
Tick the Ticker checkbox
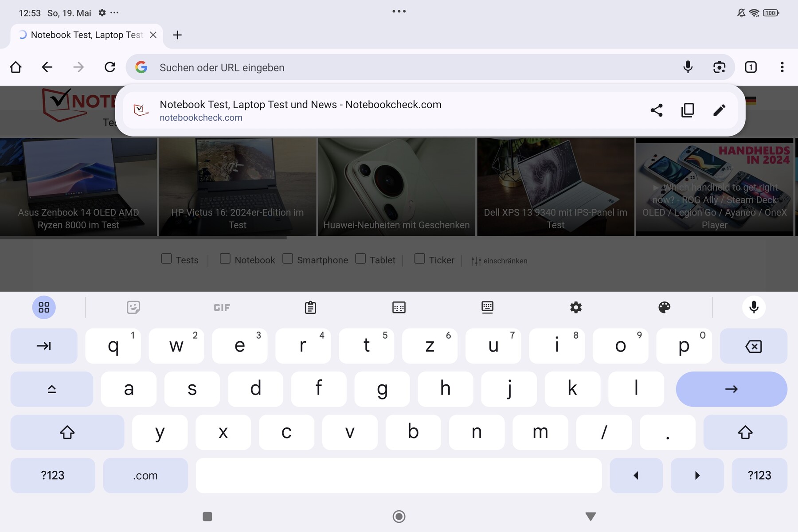point(419,258)
